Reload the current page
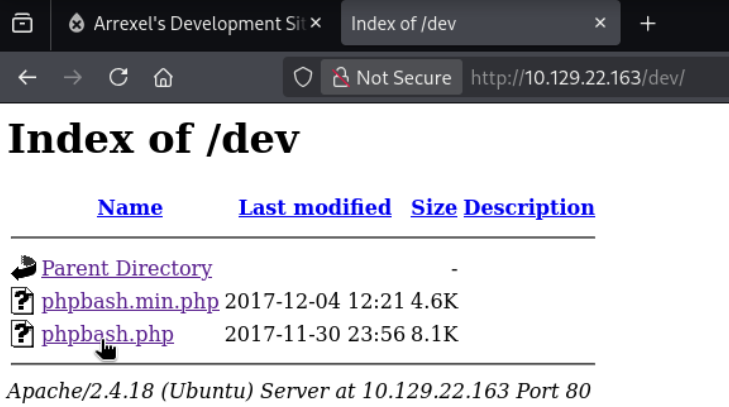The image size is (729, 407). [118, 77]
